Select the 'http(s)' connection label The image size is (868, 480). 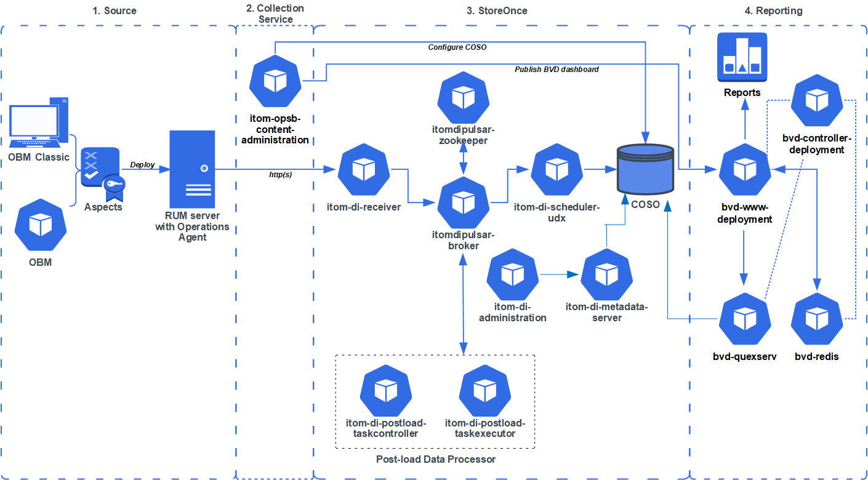[281, 175]
